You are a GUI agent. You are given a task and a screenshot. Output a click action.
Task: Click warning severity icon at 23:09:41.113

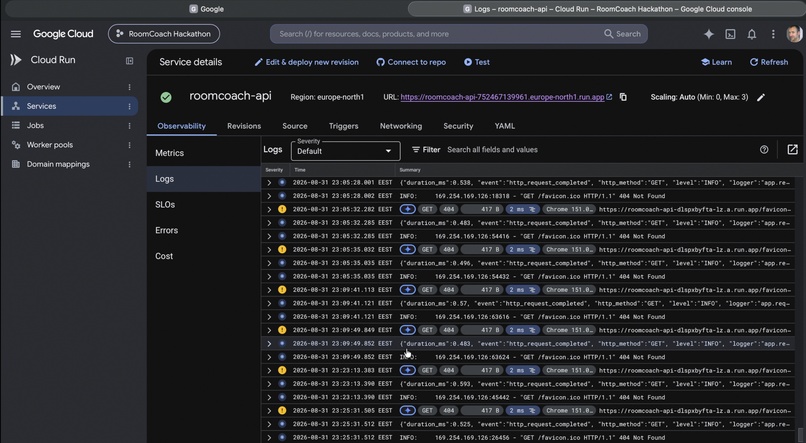[x=282, y=290]
